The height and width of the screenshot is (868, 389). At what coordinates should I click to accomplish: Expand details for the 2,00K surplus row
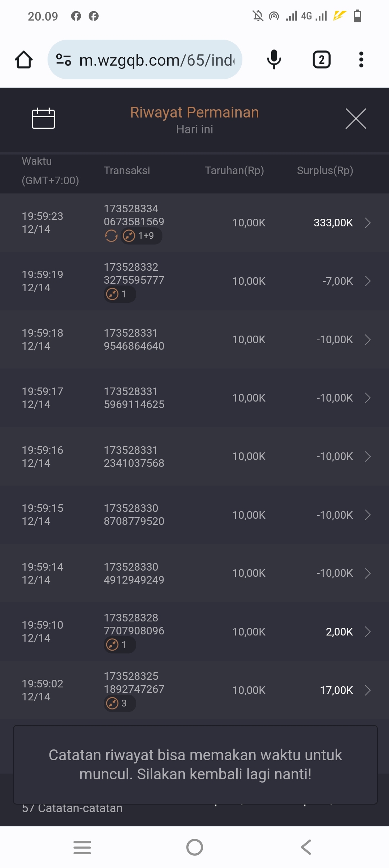pyautogui.click(x=368, y=632)
